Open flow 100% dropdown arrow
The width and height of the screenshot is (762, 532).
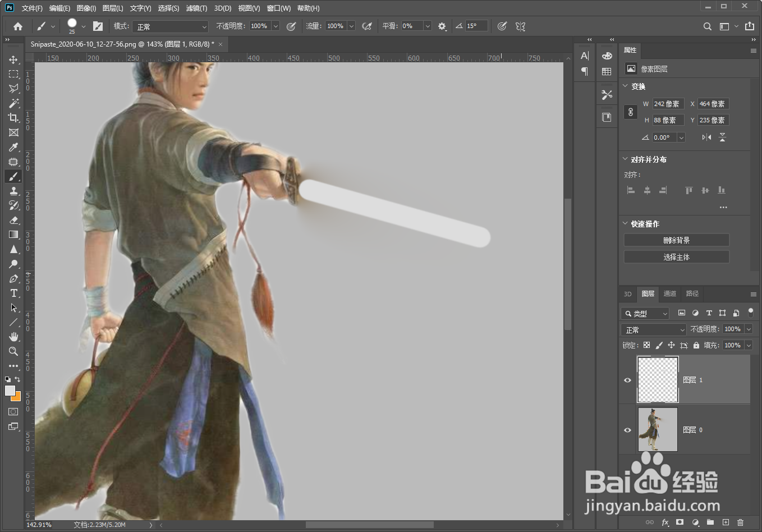click(351, 26)
